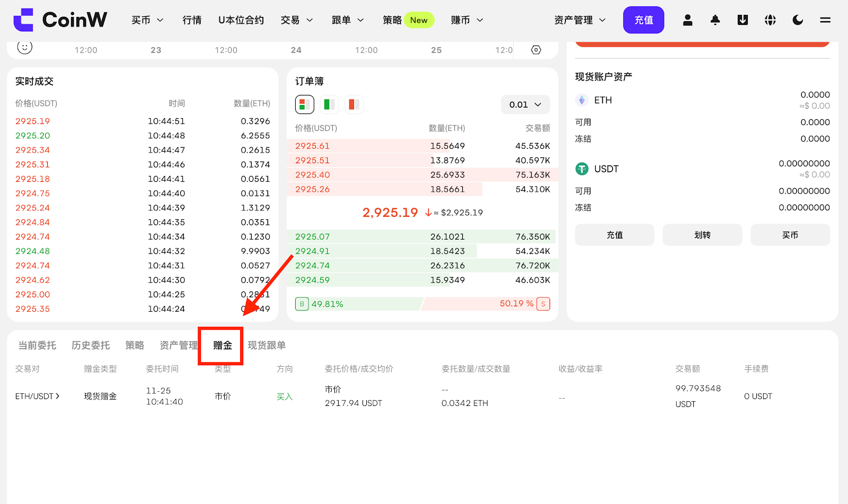Image resolution: width=848 pixels, height=504 pixels.
Task: Switch to the 当前委托 tab
Action: coord(37,346)
